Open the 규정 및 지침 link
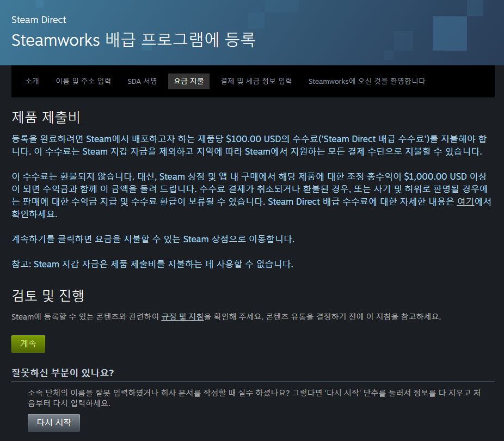 182,317
